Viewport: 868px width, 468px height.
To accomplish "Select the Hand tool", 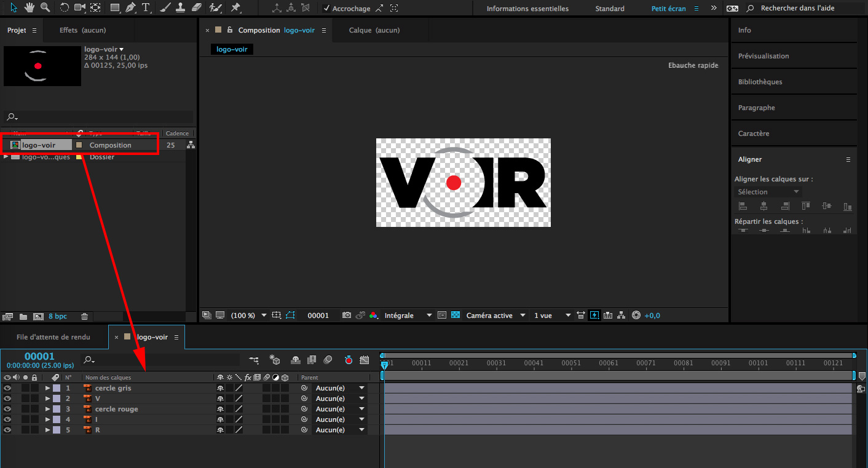I will click(30, 8).
